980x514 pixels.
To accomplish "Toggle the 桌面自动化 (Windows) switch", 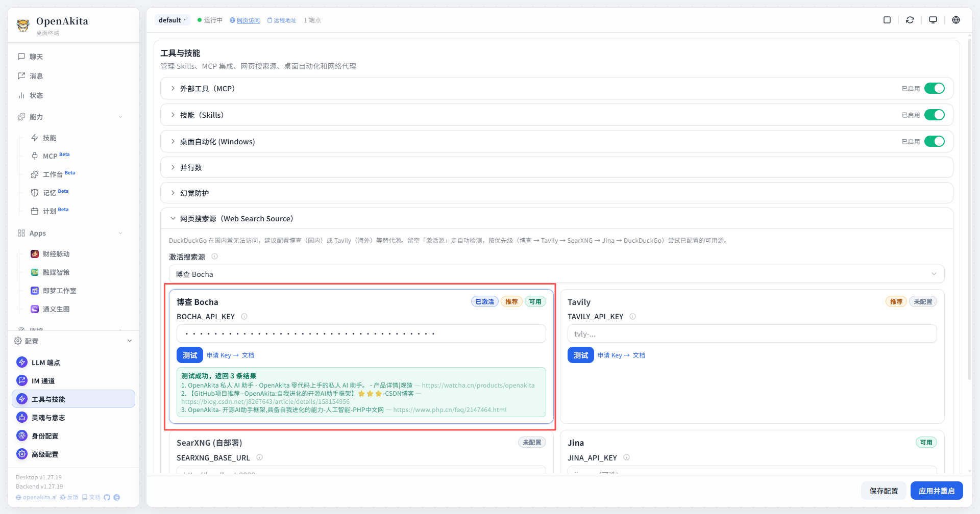I will click(x=935, y=141).
